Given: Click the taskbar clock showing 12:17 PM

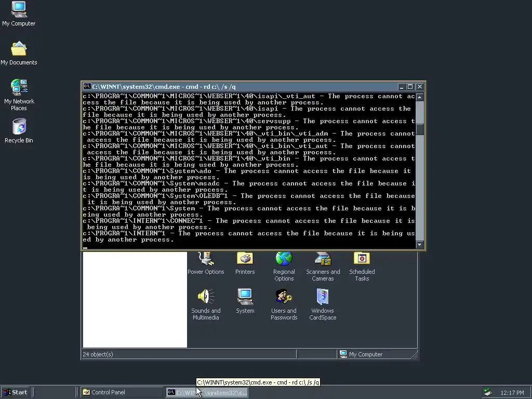Looking at the screenshot, I should [512, 393].
